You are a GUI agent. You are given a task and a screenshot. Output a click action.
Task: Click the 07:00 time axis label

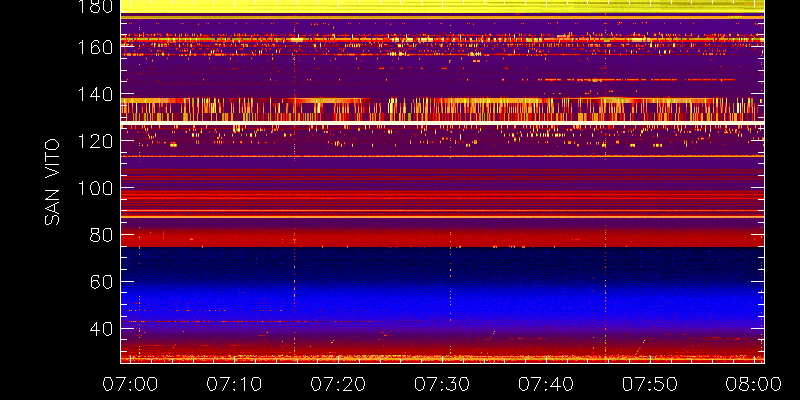click(x=130, y=384)
